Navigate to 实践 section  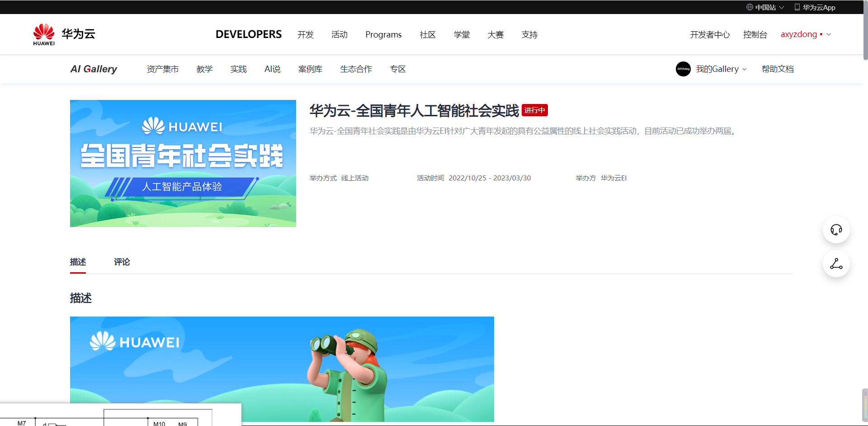tap(238, 69)
